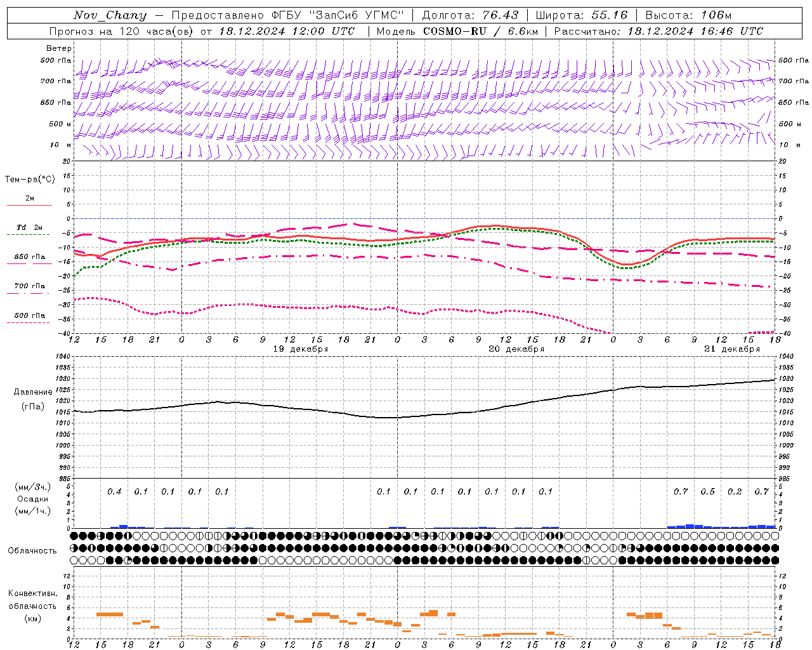Click the "Ветер" panel label
812x650 pixels.
58,48
